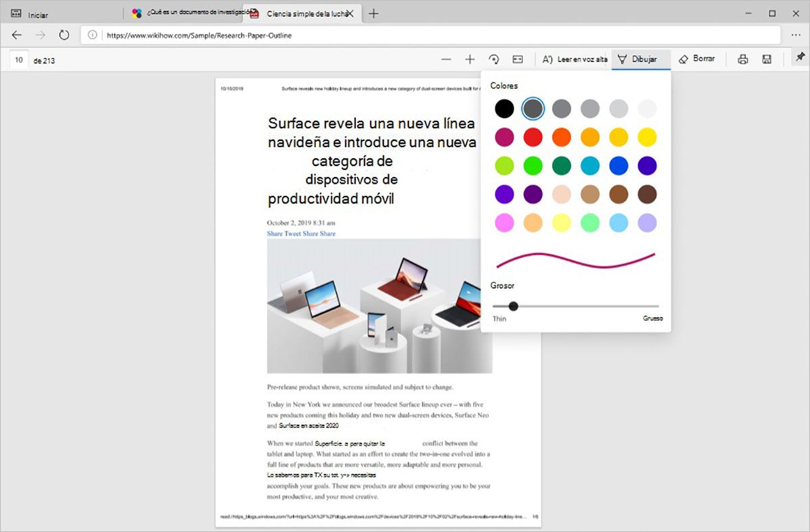Click the date text October 2, 2019

click(x=301, y=223)
